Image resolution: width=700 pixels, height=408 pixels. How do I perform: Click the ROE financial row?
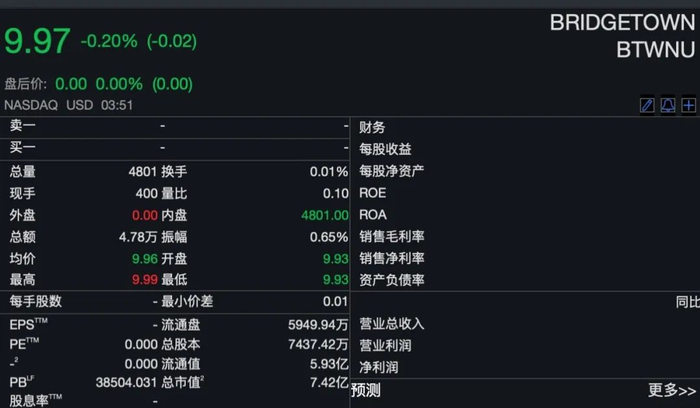373,193
